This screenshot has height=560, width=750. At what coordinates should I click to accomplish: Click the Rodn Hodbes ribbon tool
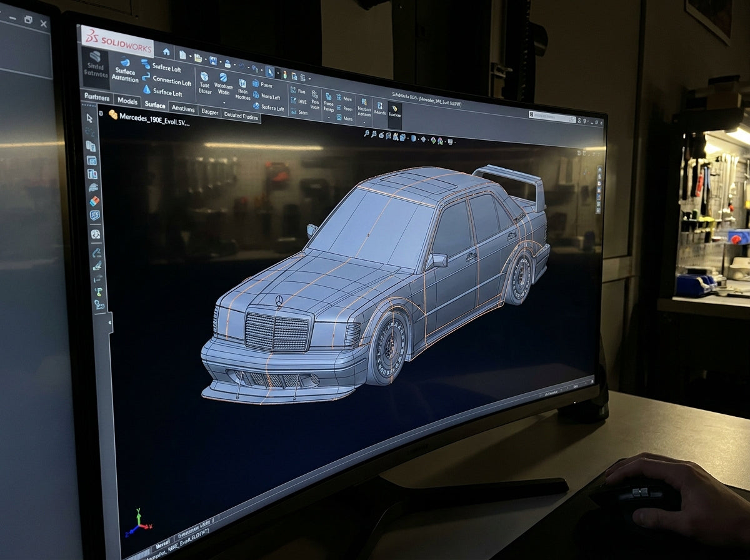pyautogui.click(x=242, y=90)
